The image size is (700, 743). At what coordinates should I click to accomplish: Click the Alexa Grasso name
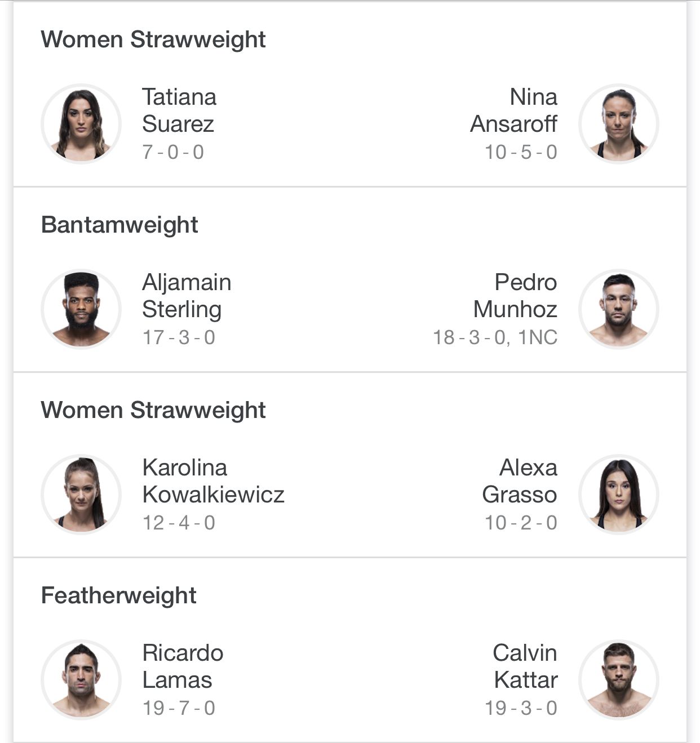tap(519, 481)
